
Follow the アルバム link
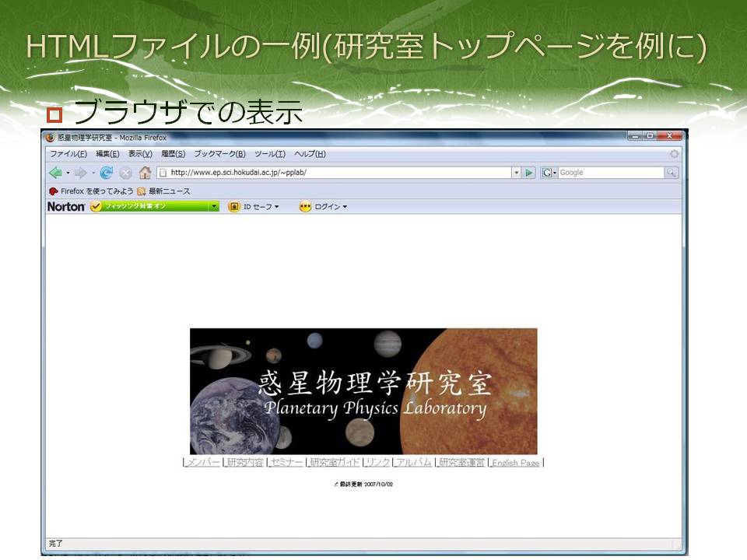[x=414, y=462]
